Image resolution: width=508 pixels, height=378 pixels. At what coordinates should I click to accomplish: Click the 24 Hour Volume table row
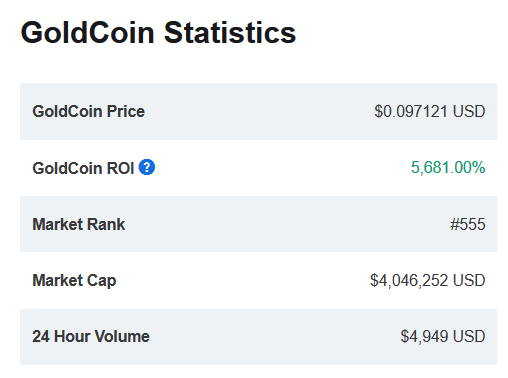coord(258,337)
